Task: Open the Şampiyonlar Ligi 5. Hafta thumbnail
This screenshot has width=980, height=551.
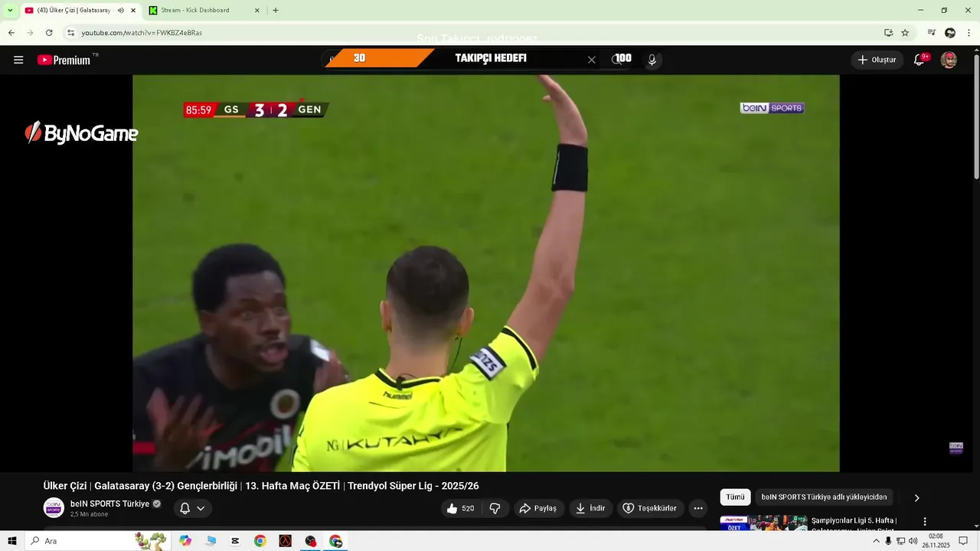Action: click(763, 523)
